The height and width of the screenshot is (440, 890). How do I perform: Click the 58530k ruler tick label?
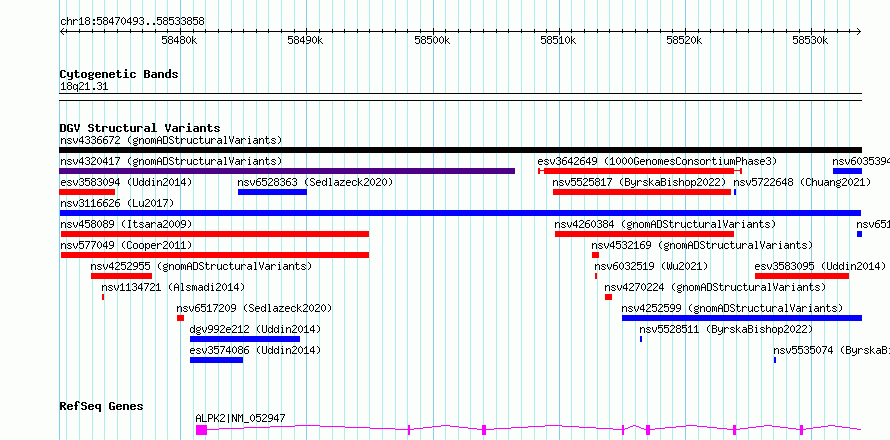pos(811,41)
